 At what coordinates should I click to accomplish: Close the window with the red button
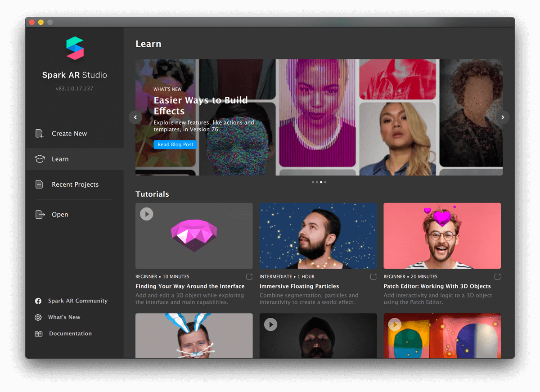[x=32, y=22]
